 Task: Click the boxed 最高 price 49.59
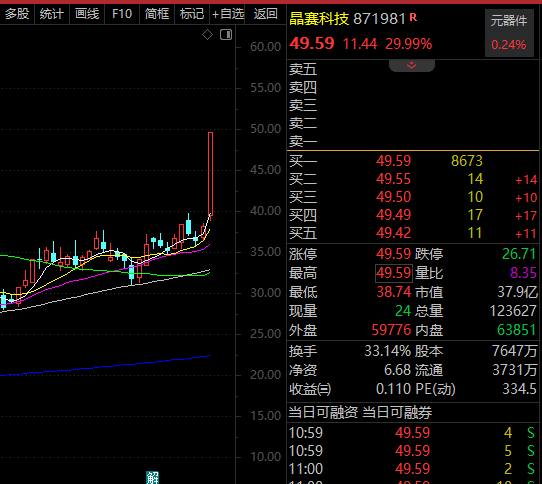pyautogui.click(x=394, y=273)
